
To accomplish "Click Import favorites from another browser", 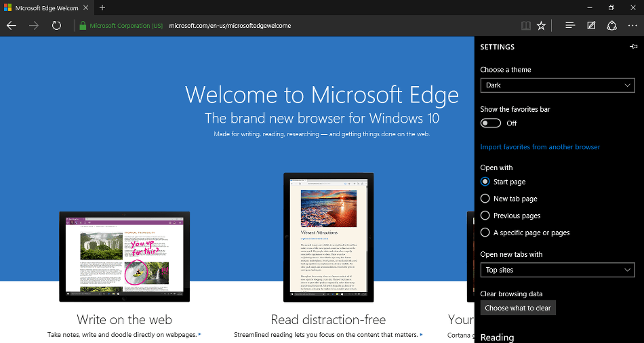I will [x=540, y=147].
